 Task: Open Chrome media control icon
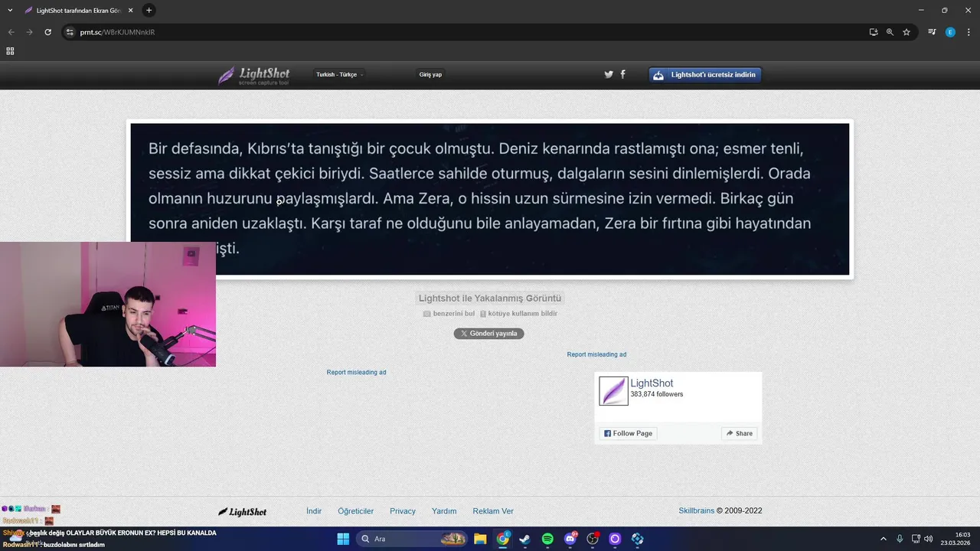(932, 32)
